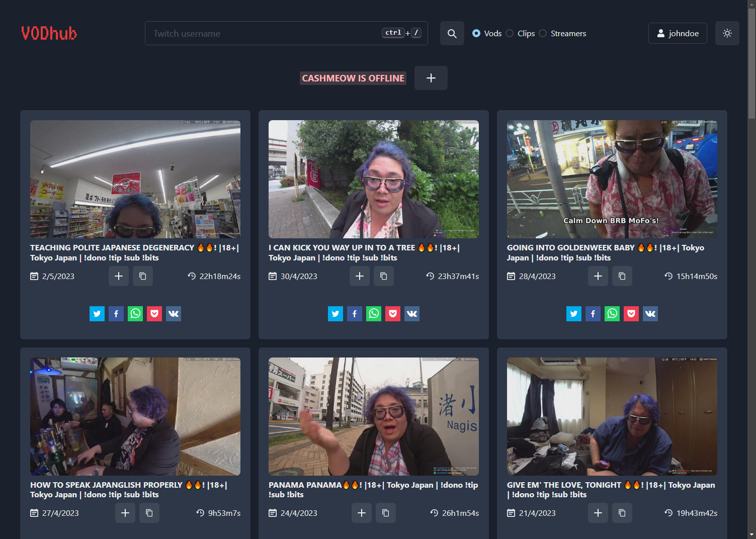Copy link of HOW TO SPEAK JAPANGLISH vod
756x539 pixels.
pos(149,513)
